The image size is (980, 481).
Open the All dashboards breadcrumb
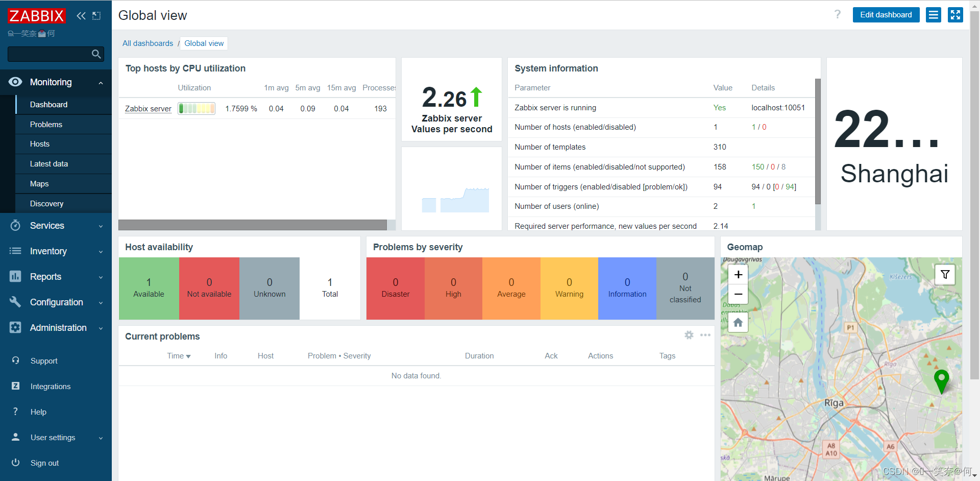pyautogui.click(x=148, y=43)
